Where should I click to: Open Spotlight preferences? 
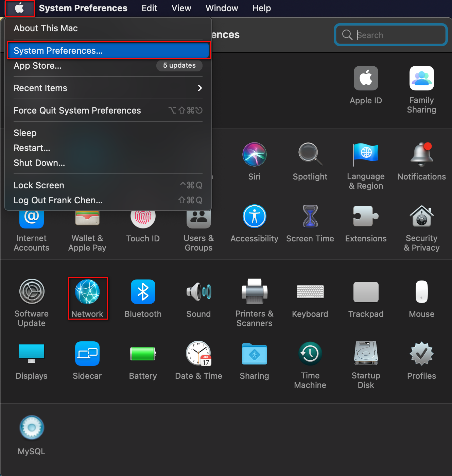310,161
